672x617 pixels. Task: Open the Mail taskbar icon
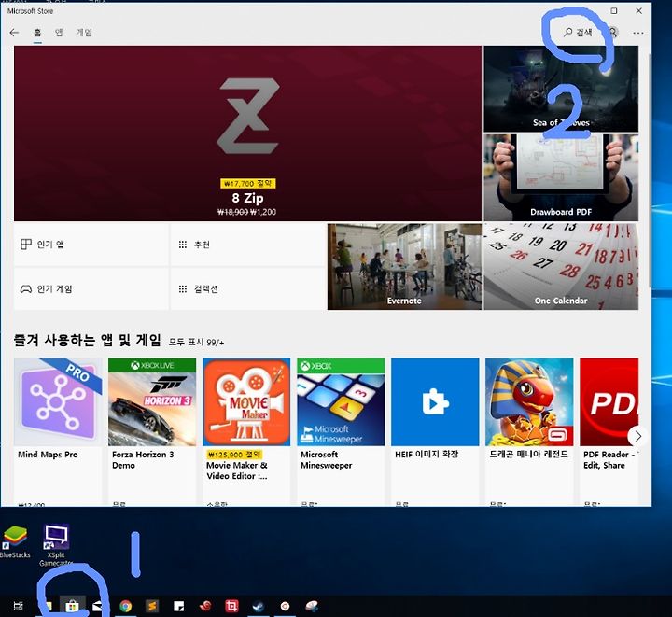98,606
